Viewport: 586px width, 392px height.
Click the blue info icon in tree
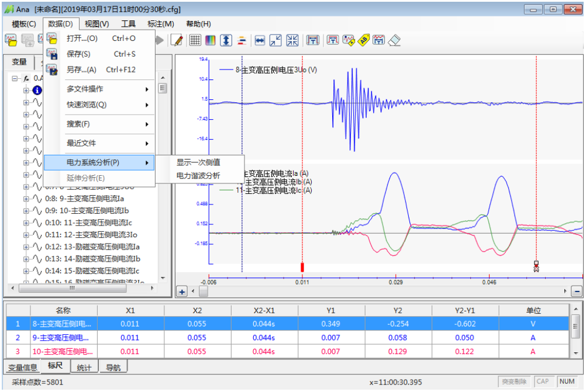[x=37, y=90]
